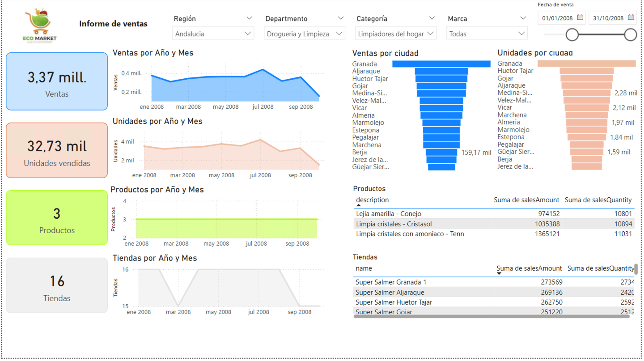Click the Tiendas table horizontal scrollbar
This screenshot has height=361, width=644.
tap(491, 316)
